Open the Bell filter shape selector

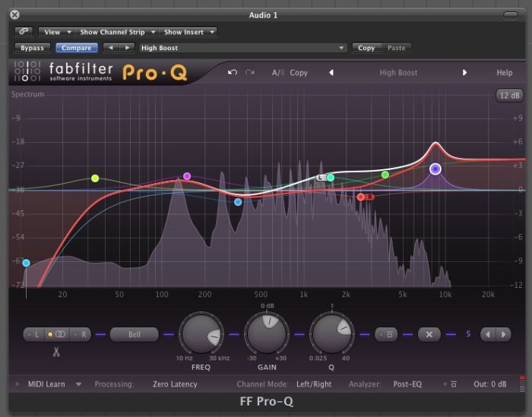[x=134, y=334]
